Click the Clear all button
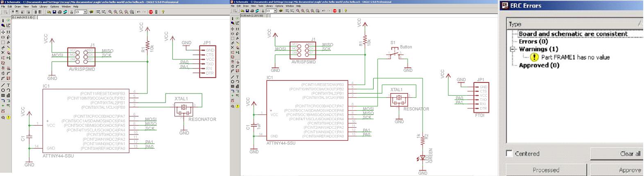 pos(617,153)
